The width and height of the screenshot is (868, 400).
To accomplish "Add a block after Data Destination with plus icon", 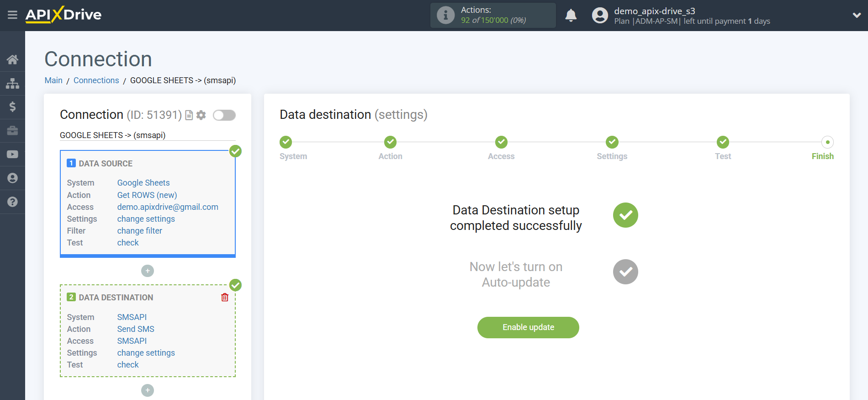I will pos(148,390).
